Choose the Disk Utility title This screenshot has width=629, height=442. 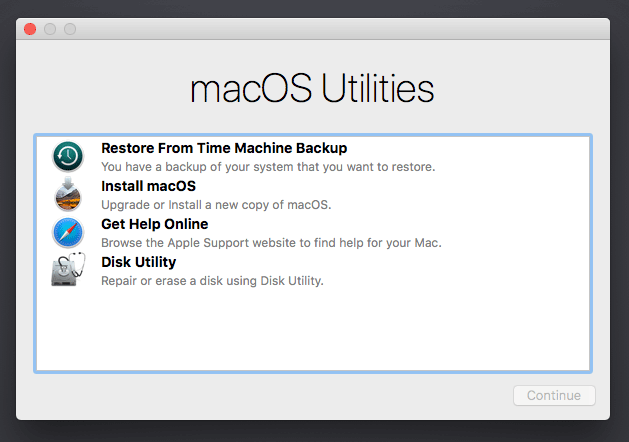[138, 262]
